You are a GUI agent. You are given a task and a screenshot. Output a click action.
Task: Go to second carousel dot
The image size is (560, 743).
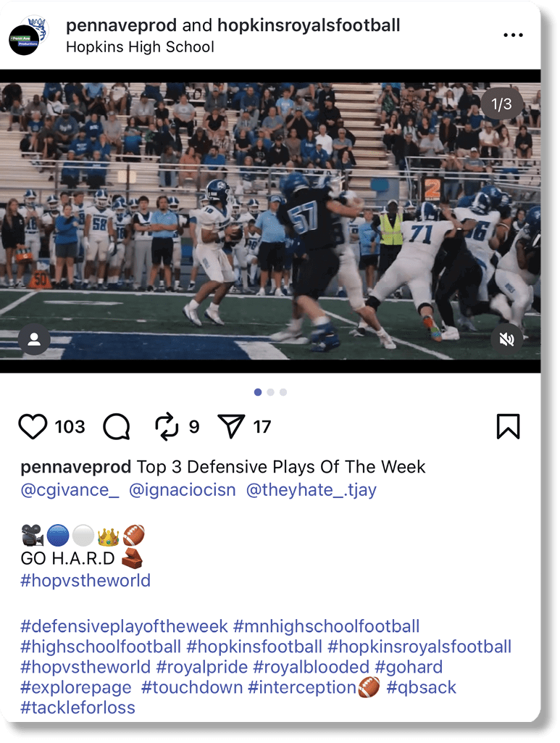point(270,392)
